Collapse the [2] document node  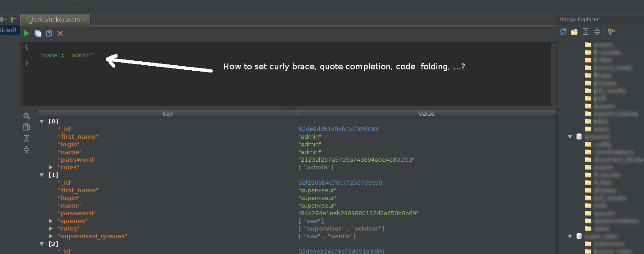click(42, 244)
